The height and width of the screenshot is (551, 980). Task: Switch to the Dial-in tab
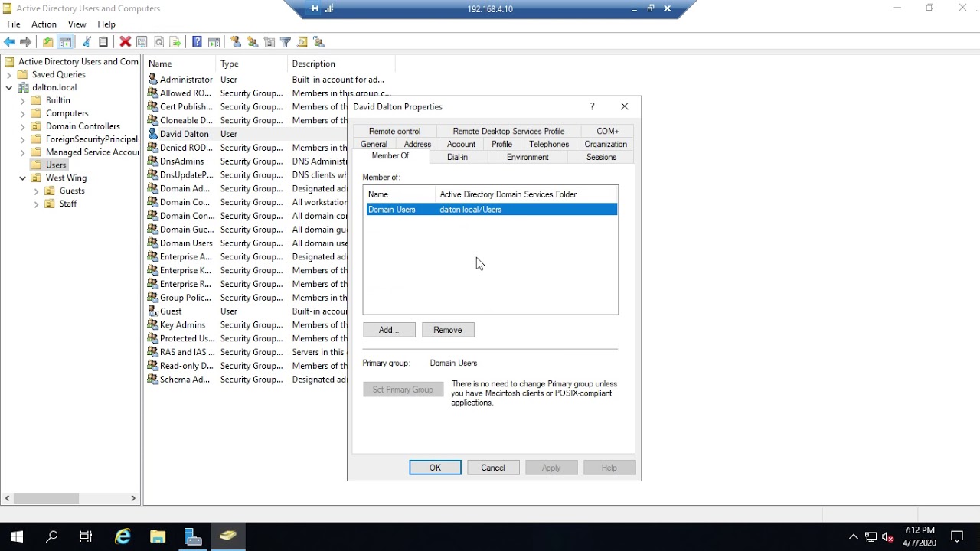(x=457, y=157)
